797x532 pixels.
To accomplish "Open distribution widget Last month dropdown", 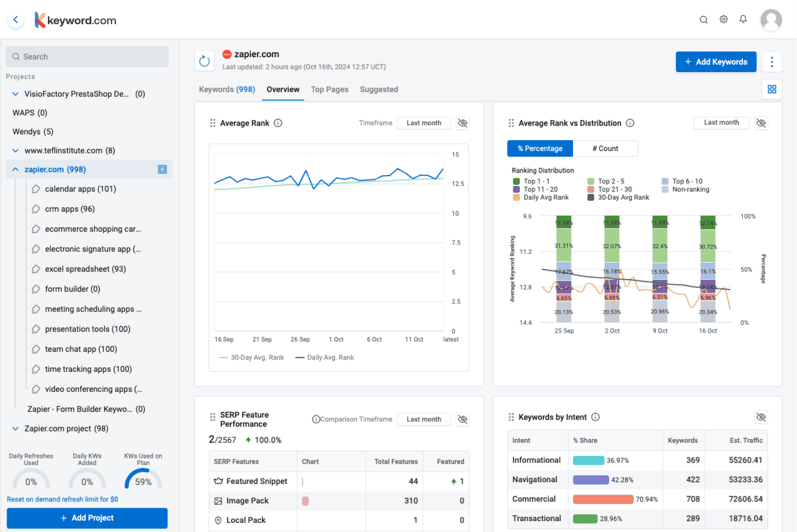I will point(721,123).
